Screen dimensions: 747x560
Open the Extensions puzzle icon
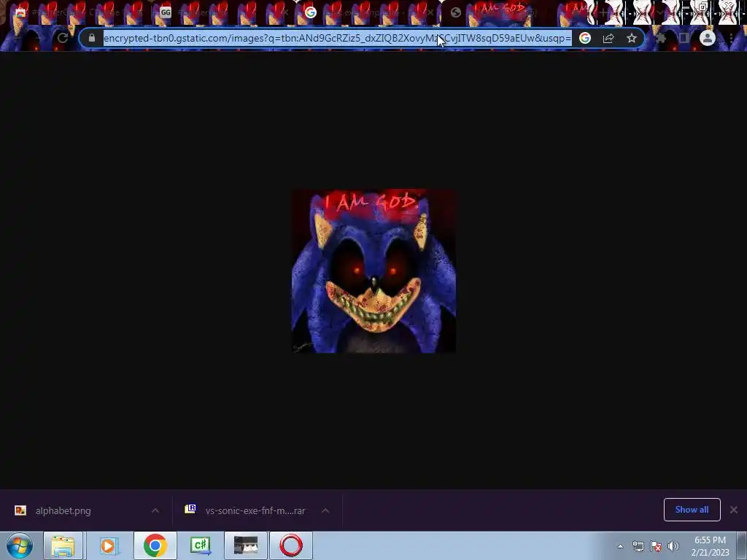(x=661, y=38)
